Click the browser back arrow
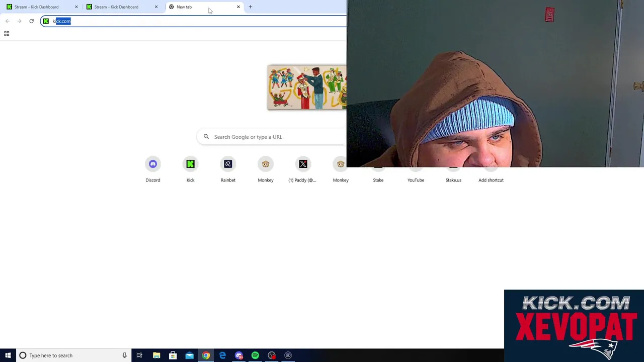The image size is (644, 362). (x=7, y=21)
